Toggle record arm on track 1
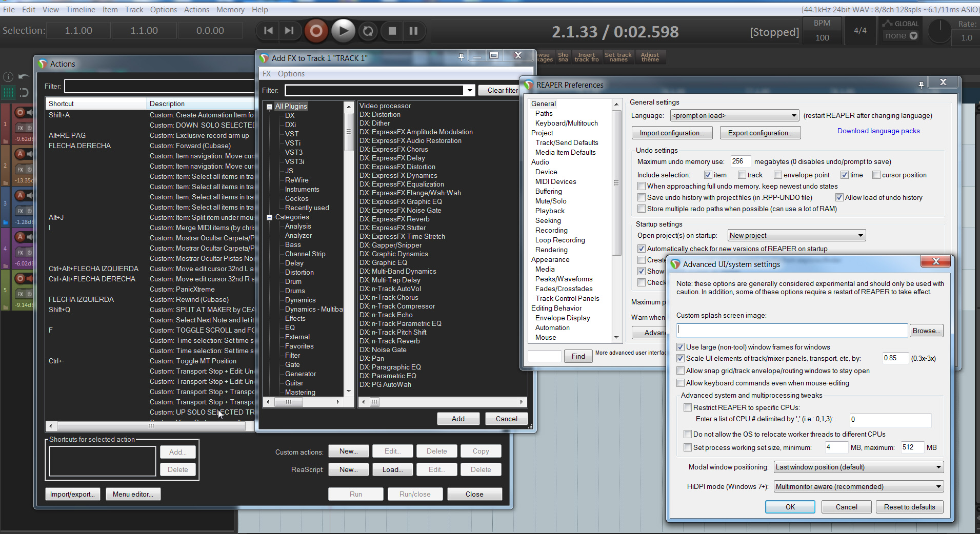 20,112
